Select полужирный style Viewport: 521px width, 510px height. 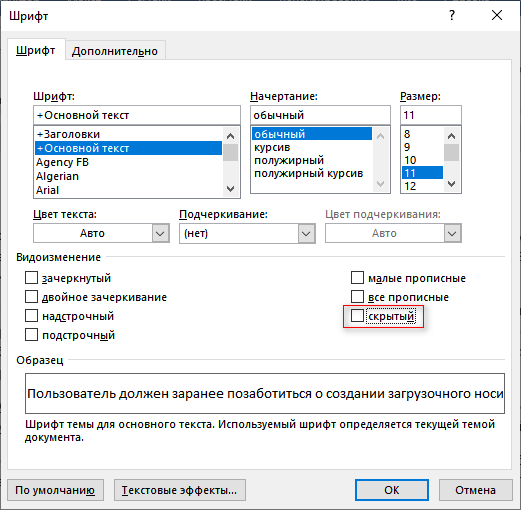(x=312, y=160)
